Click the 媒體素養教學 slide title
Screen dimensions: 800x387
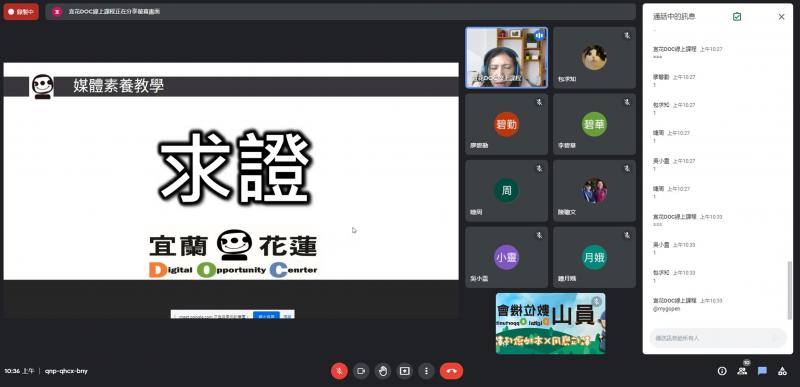118,86
